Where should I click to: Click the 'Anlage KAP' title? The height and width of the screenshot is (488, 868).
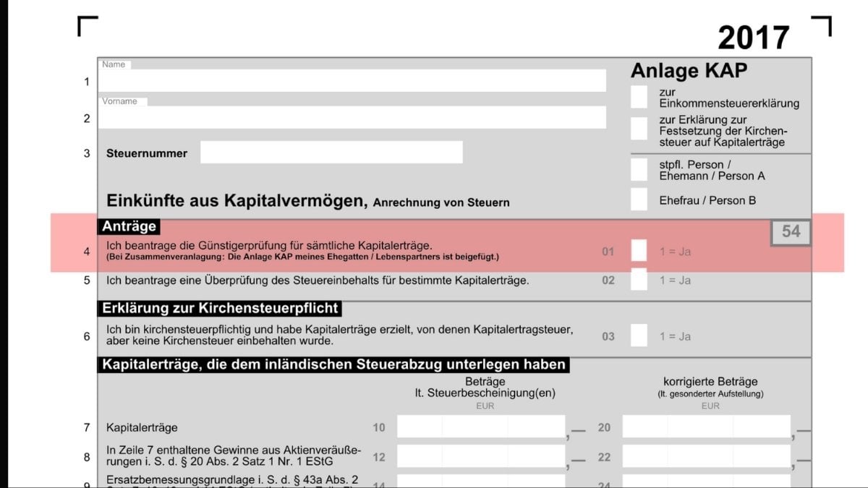coord(689,71)
